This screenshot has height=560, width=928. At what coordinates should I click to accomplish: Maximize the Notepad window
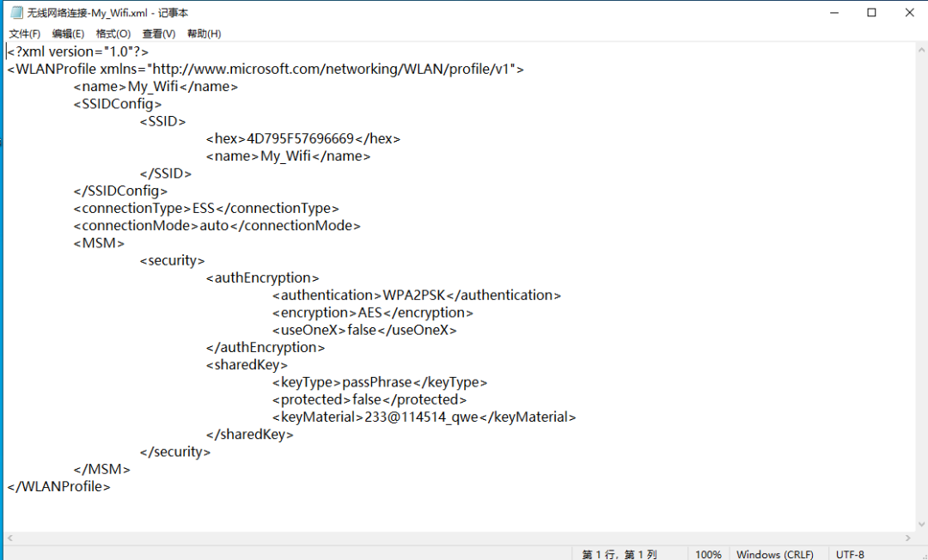pos(872,12)
